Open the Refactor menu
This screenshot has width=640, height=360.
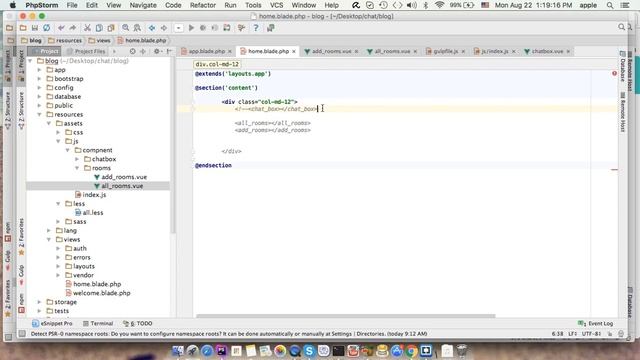click(202, 5)
